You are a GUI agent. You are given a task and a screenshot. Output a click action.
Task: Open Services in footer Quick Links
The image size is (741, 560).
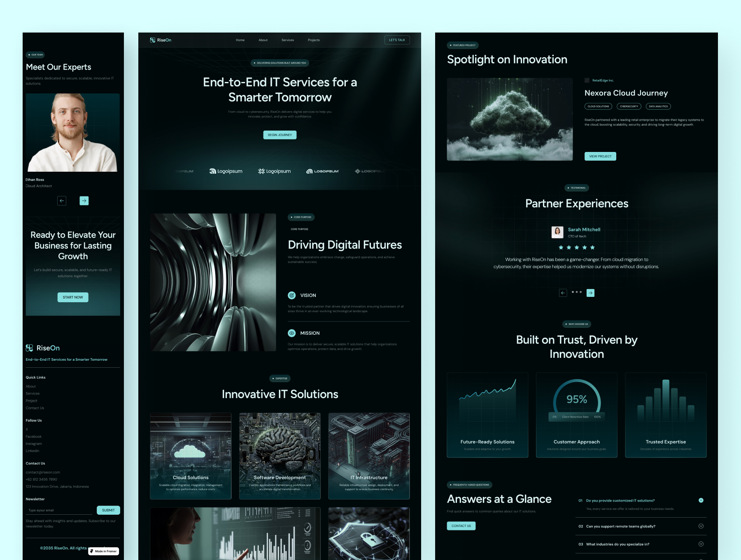coord(33,394)
